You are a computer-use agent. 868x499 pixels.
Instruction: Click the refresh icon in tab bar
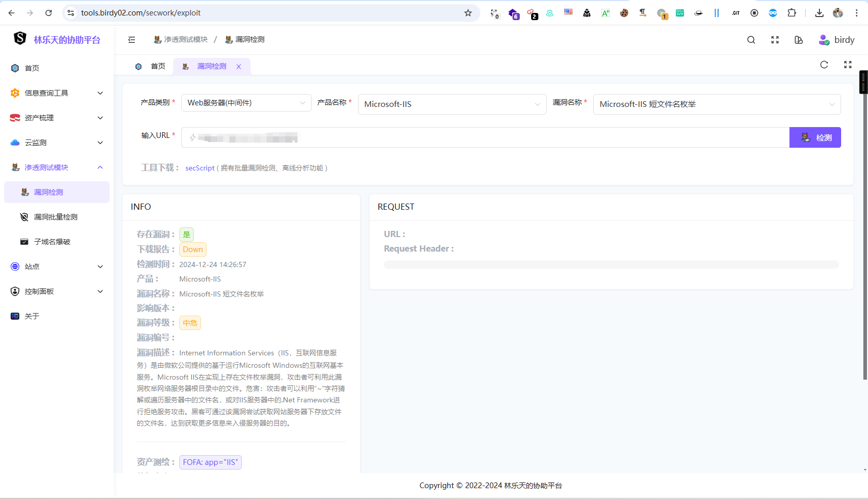(824, 65)
